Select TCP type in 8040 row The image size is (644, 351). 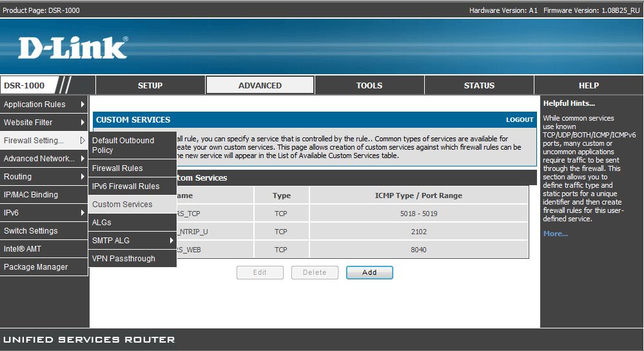click(x=281, y=250)
